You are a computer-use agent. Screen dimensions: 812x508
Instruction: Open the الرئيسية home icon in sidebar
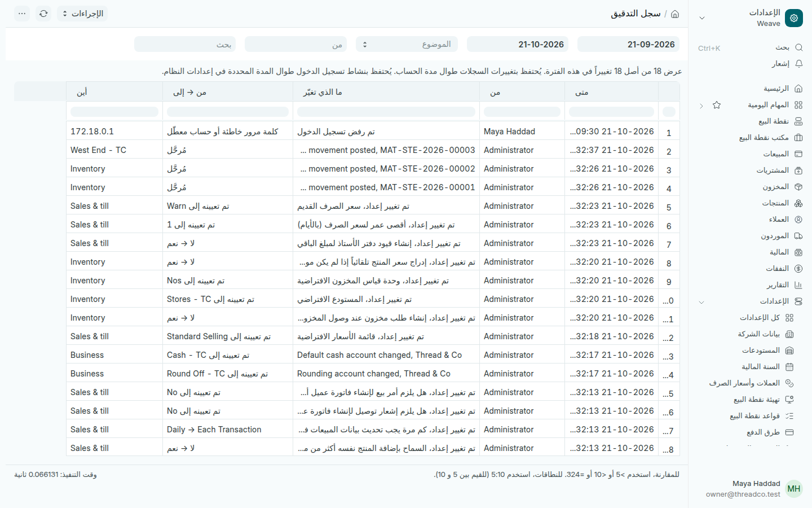(x=798, y=89)
